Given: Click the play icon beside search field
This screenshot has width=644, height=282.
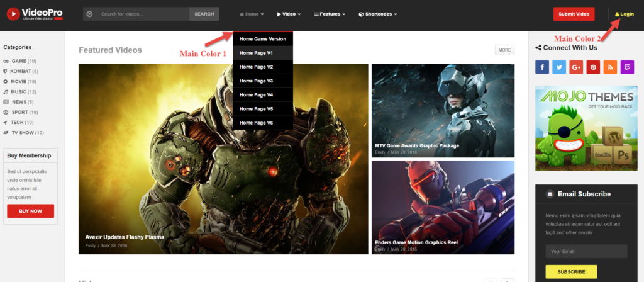Looking at the screenshot, I should [89, 14].
